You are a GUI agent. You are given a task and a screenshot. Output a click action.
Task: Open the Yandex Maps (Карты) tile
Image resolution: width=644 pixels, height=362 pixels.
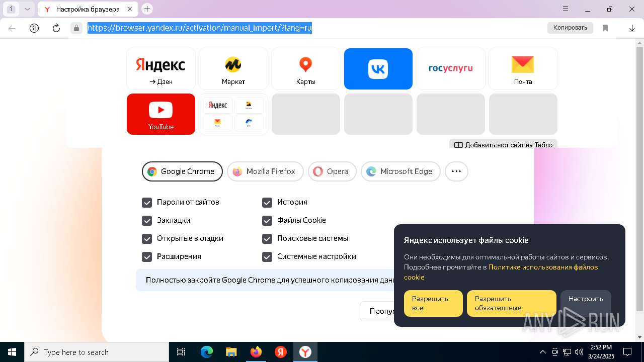(x=306, y=69)
